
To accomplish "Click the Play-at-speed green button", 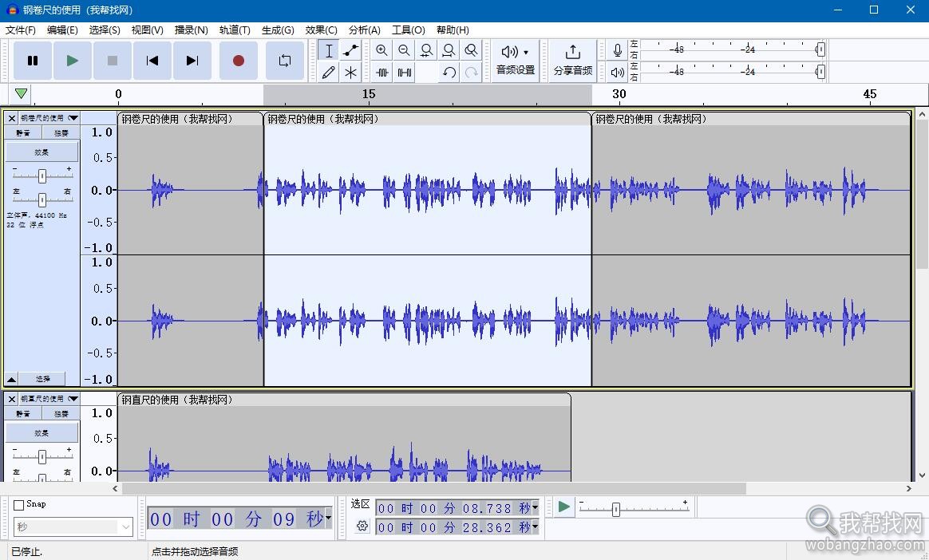I will click(564, 507).
